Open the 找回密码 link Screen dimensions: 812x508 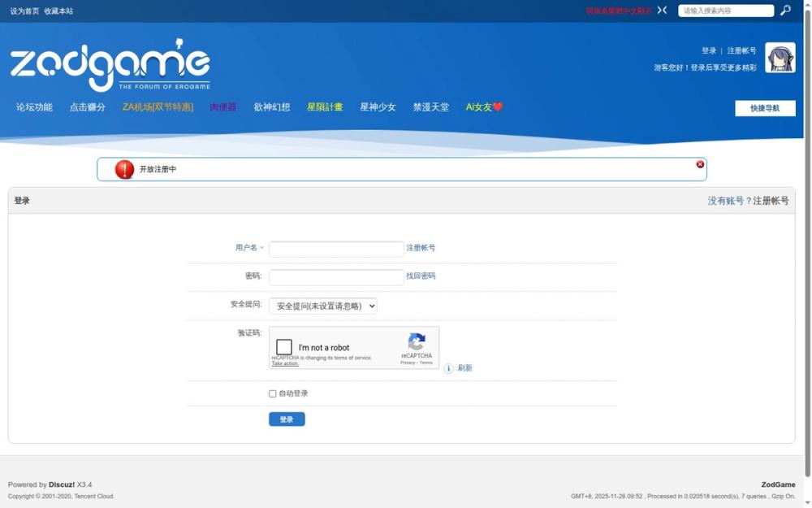click(x=421, y=276)
